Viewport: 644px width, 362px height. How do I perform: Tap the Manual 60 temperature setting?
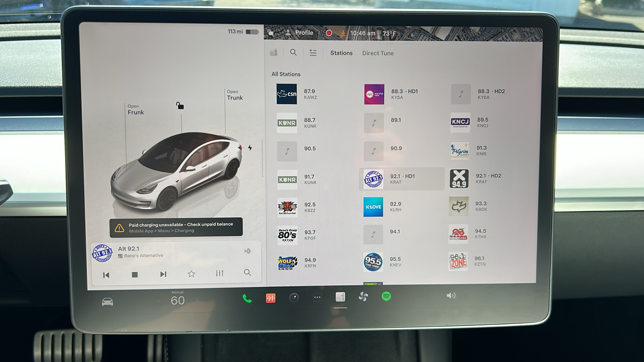pyautogui.click(x=178, y=298)
